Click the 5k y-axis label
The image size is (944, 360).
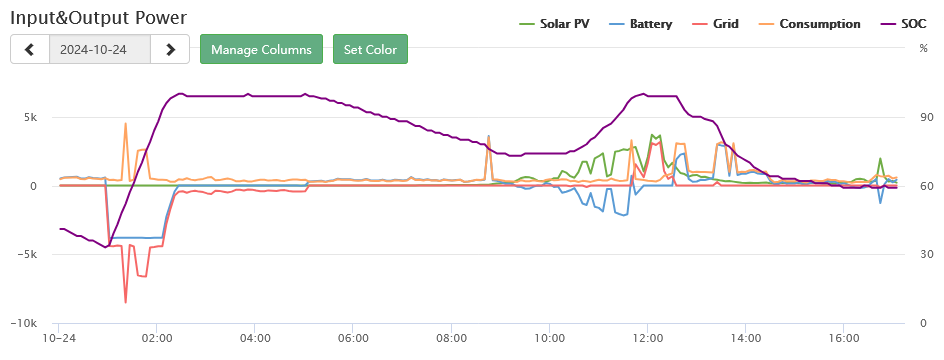click(30, 117)
